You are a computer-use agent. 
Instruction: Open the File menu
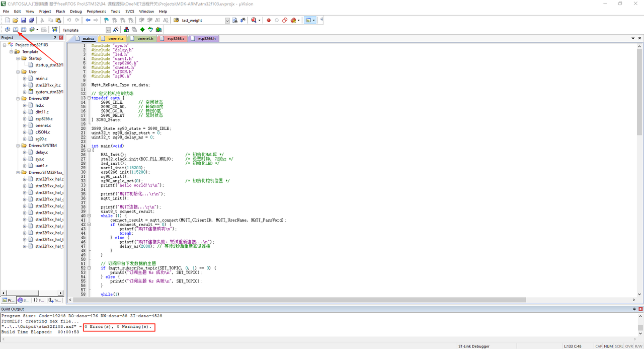pos(6,11)
